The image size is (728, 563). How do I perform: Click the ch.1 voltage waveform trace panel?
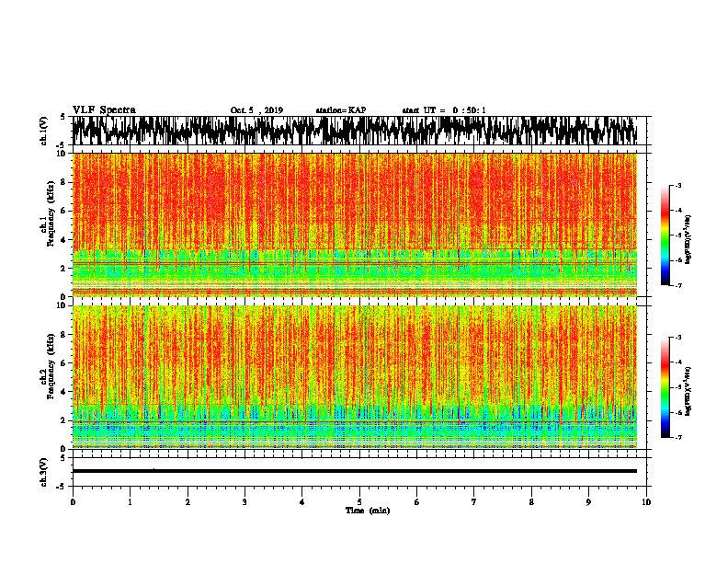[x=355, y=131]
